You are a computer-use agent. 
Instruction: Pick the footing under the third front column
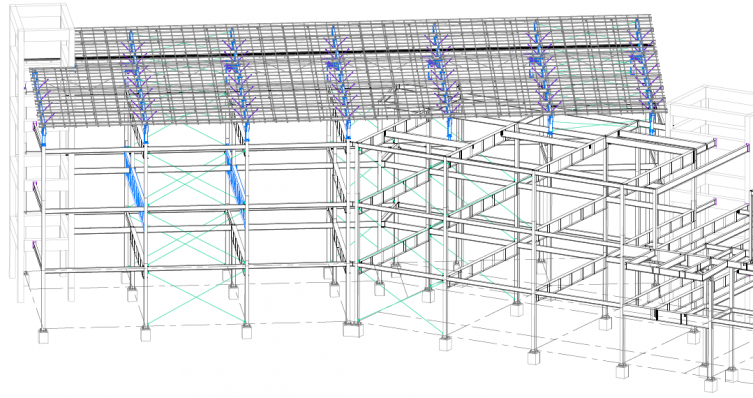coord(246,331)
